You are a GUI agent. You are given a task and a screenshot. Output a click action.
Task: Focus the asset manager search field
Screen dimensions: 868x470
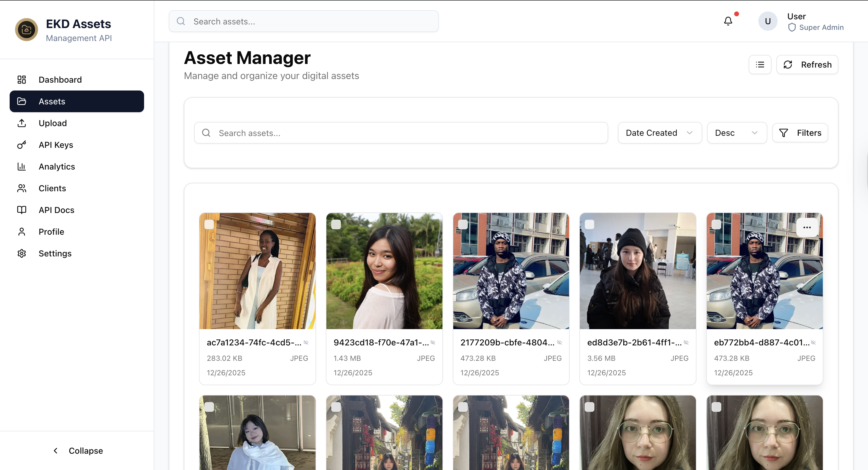click(401, 133)
